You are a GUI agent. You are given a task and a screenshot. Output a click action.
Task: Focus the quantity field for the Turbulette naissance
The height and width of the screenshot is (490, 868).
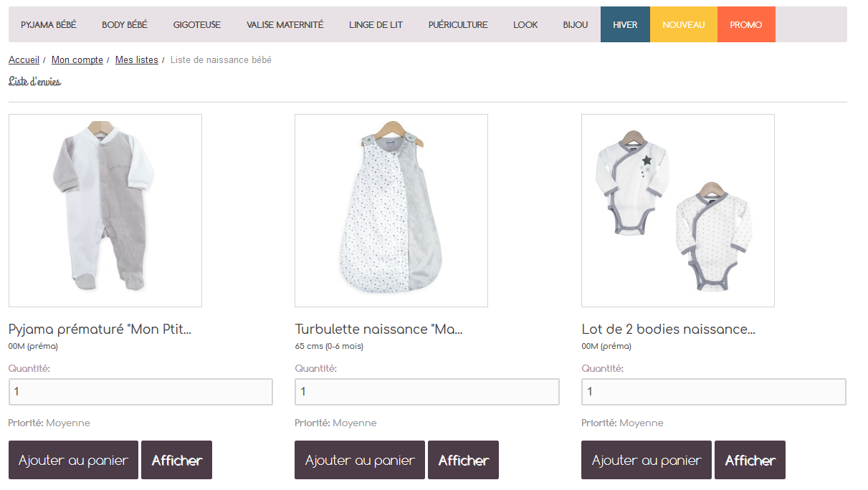(427, 392)
